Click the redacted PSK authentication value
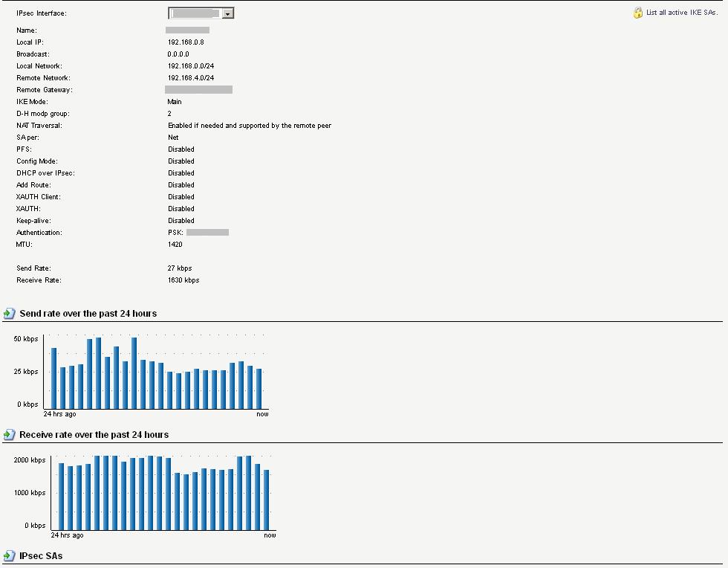The image size is (728, 568). (207, 233)
